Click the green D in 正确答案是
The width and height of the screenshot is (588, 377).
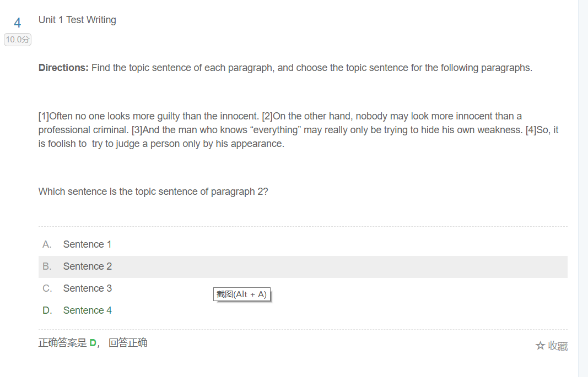pyautogui.click(x=93, y=343)
